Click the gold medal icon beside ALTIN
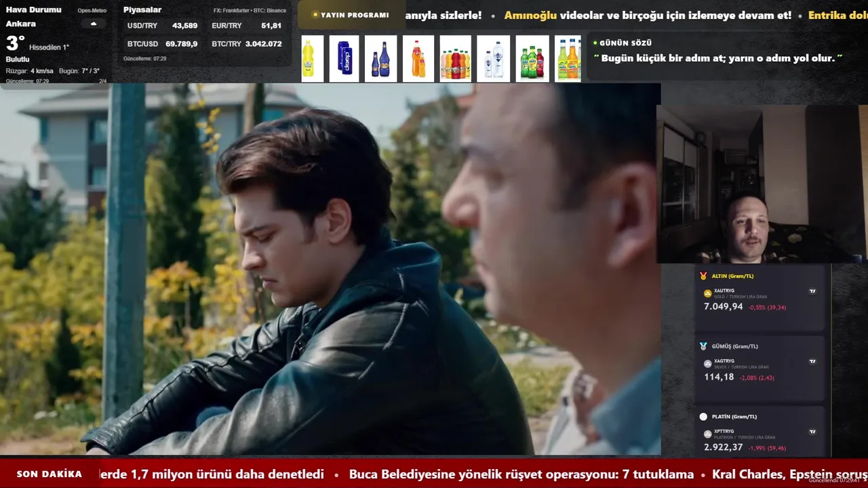 point(703,276)
